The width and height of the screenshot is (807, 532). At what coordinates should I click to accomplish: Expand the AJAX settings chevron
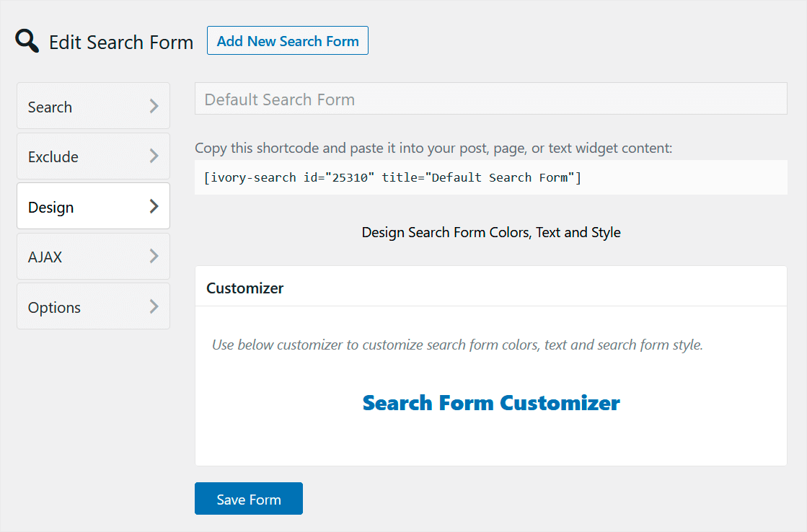tap(154, 256)
